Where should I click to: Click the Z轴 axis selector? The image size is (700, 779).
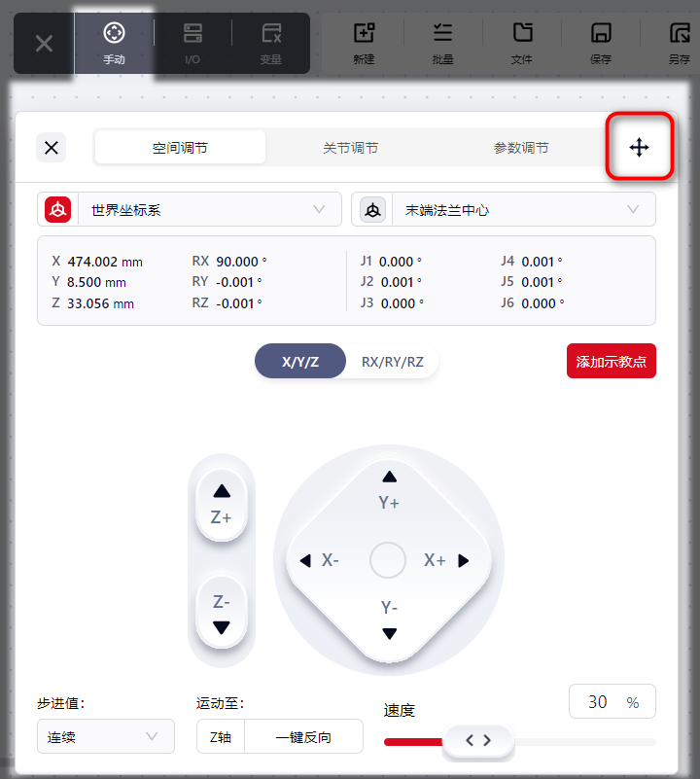tap(221, 737)
